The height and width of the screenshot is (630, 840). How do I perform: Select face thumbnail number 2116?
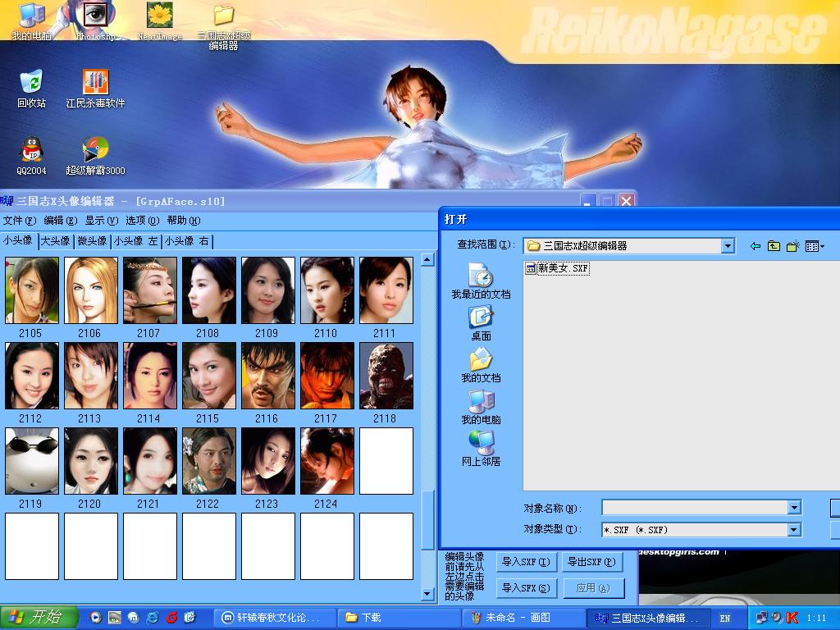tap(267, 376)
